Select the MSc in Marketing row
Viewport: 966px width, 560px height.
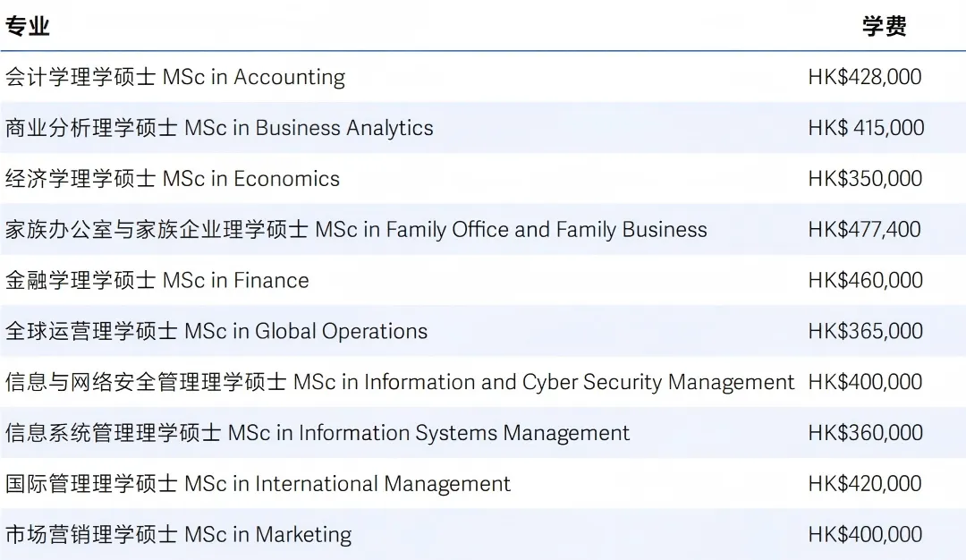(483, 534)
